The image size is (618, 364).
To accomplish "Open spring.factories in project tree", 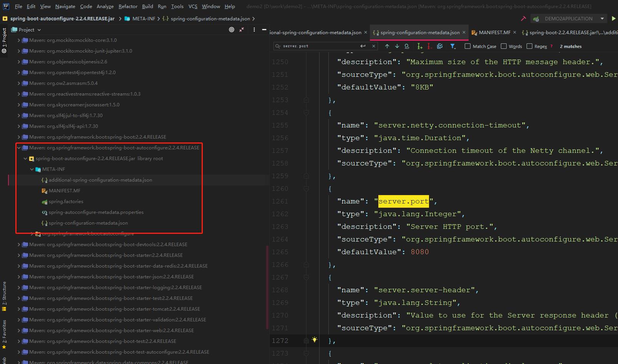I will 66,201.
